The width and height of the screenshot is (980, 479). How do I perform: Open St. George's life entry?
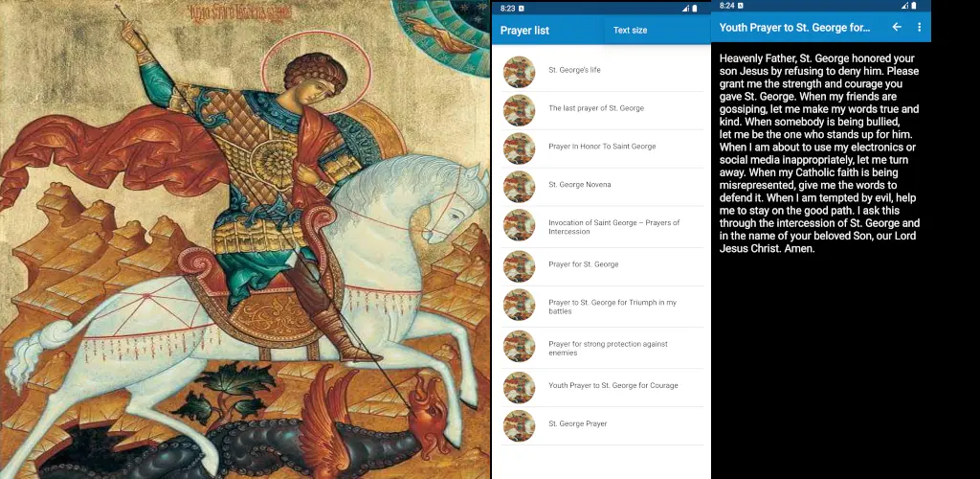point(603,70)
